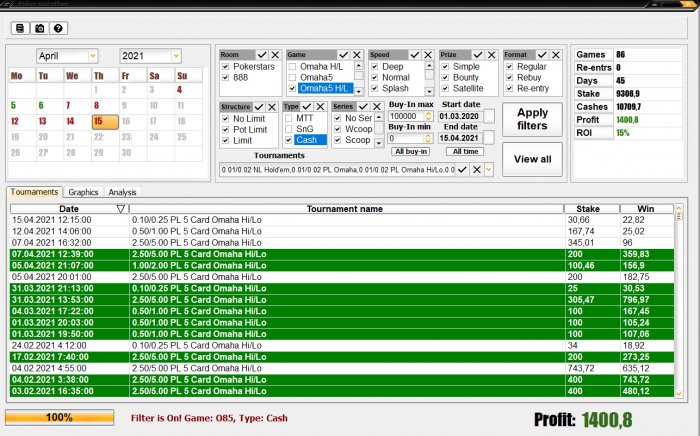Viewport: 700px width, 436px height.
Task: Enable the MTT type checkbox
Action: [289, 118]
